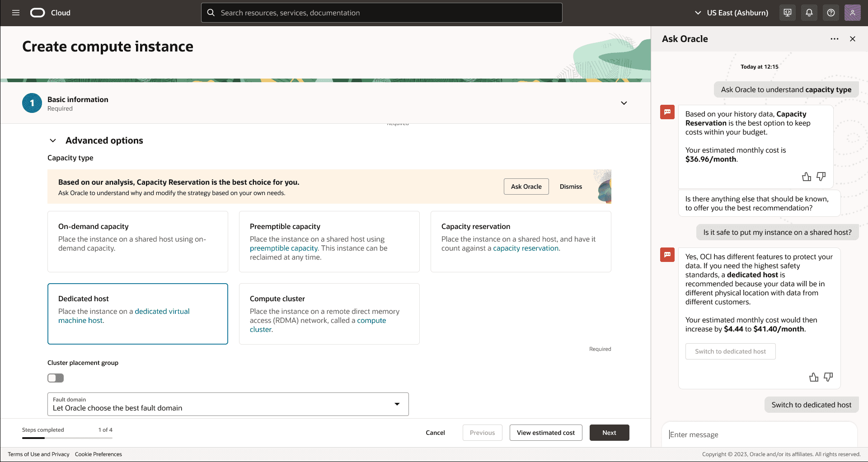Open Terms of Use and Privacy
This screenshot has width=868, height=462.
pyautogui.click(x=38, y=454)
